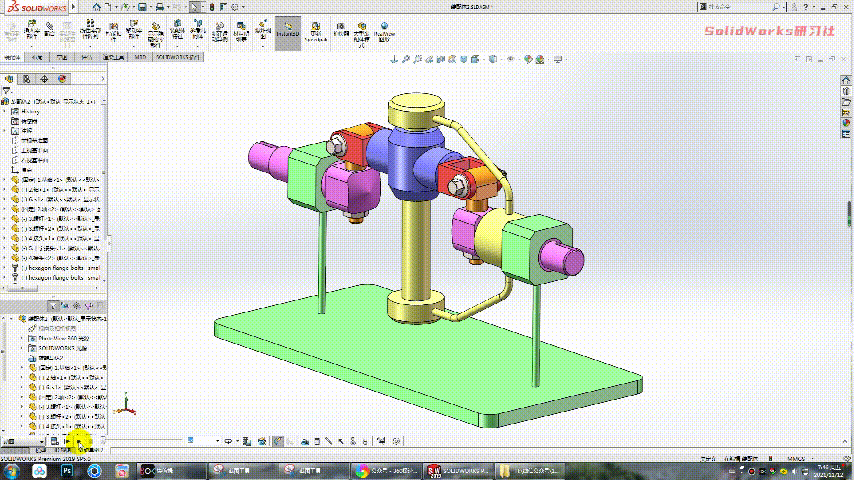Viewport: 854px width, 480px height.
Task: Toggle the first motion tree filter funnel
Action: [52, 306]
